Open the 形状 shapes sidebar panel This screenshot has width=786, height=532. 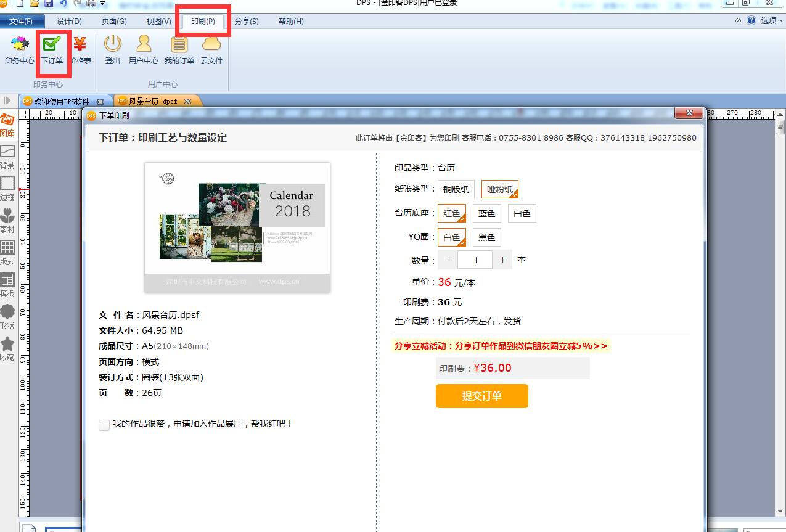[x=7, y=317]
